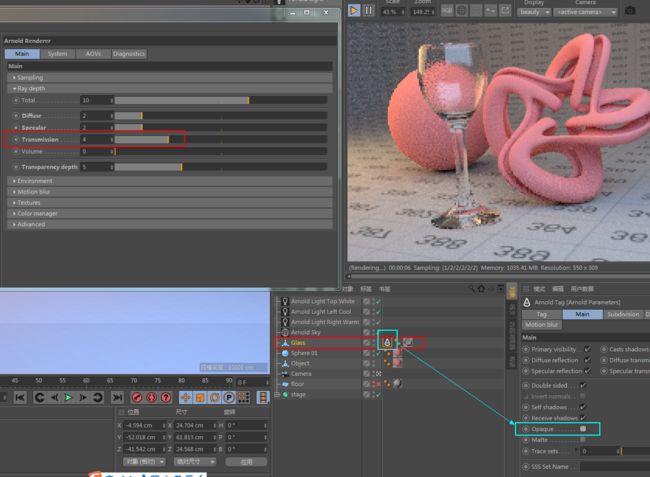Toggle point level animation dotted icon
The height and width of the screenshot is (477, 650).
coord(243,397)
